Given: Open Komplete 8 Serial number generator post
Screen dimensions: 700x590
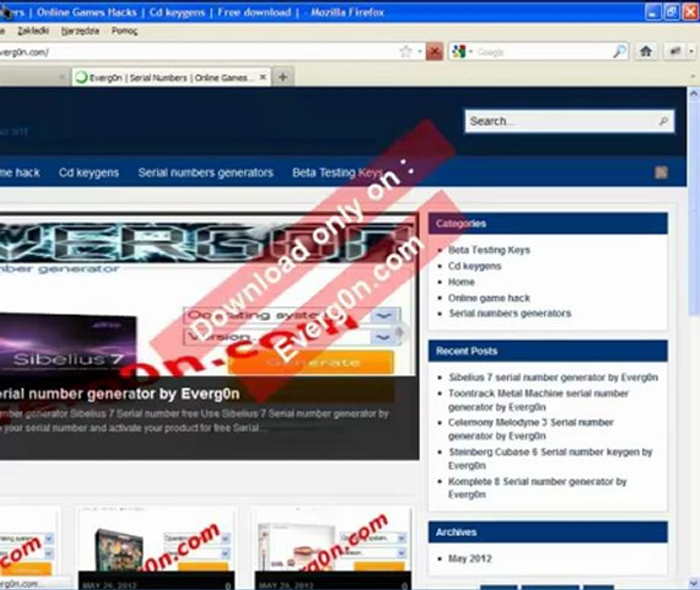Looking at the screenshot, I should (537, 488).
